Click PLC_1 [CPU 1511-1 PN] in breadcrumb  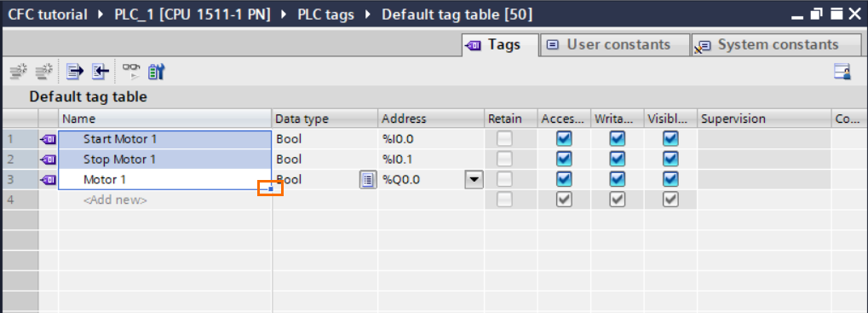click(193, 14)
